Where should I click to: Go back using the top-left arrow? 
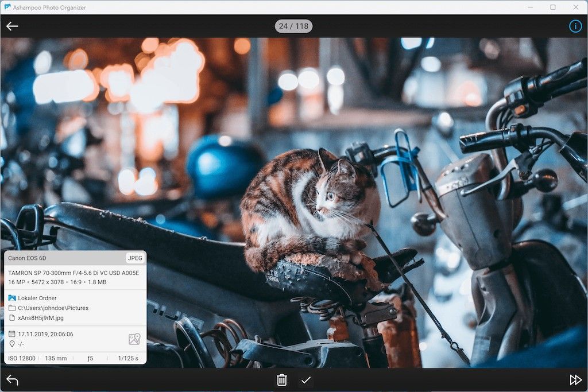tap(12, 26)
